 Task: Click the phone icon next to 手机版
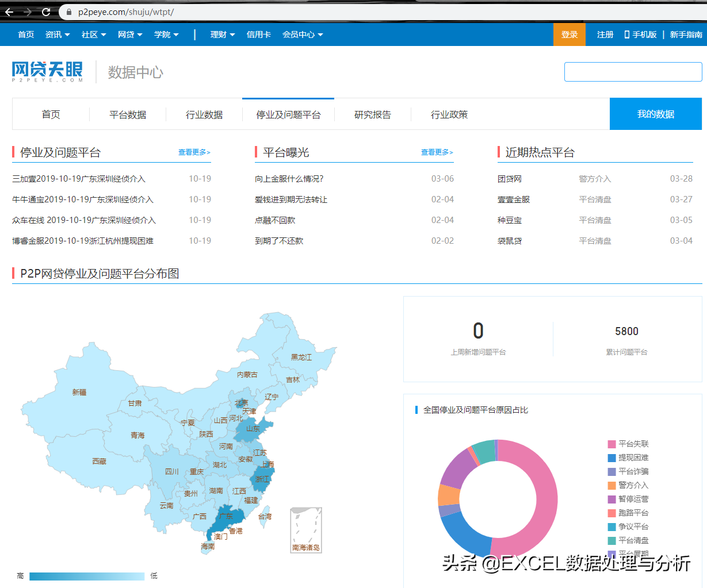(x=627, y=34)
